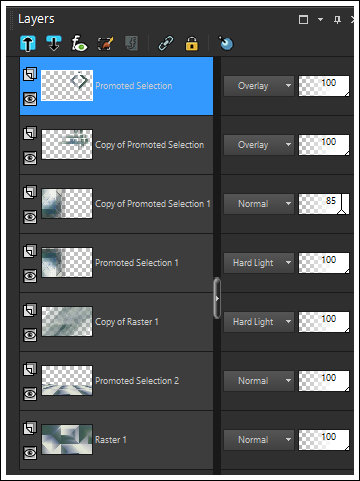360x481 pixels.
Task: Toggle visibility of Copy of Raster 1
Action: click(x=30, y=335)
